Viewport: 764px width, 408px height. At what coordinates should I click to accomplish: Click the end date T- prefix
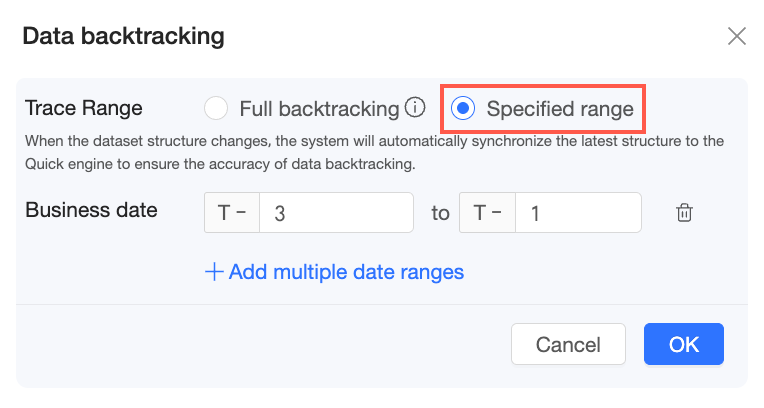pos(488,213)
